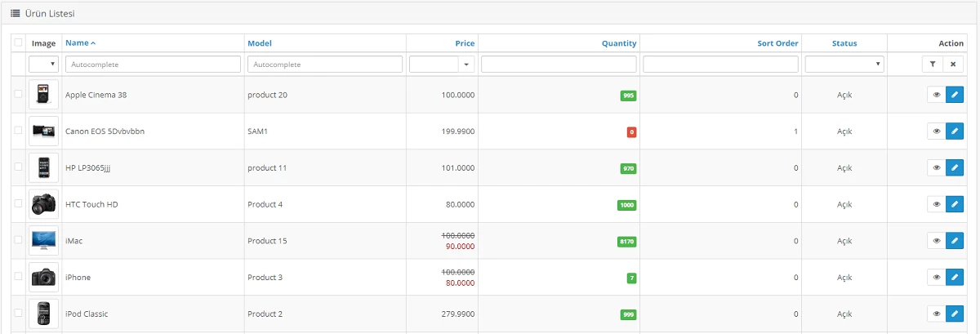The width and height of the screenshot is (980, 334).
Task: Click edit pencil icon for Apple Cinema 38
Action: (x=955, y=95)
